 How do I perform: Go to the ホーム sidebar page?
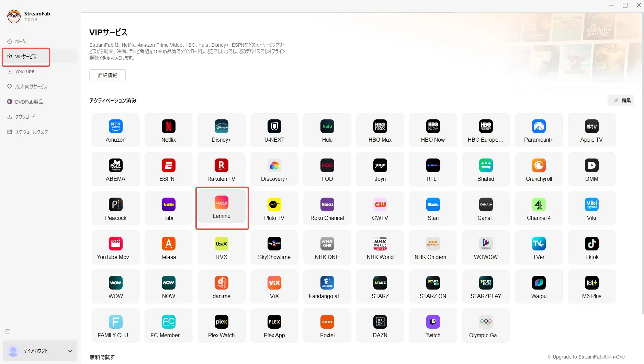40,41
